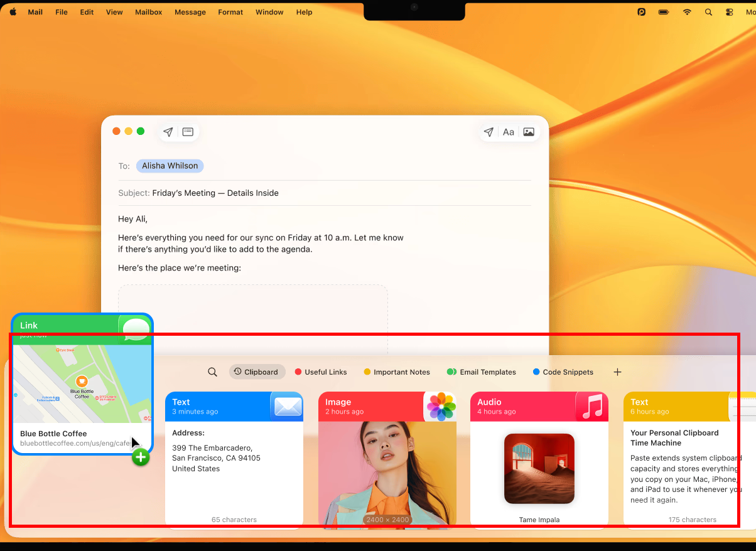Image resolution: width=756 pixels, height=551 pixels.
Task: Click the Wi-Fi status icon
Action: click(687, 12)
